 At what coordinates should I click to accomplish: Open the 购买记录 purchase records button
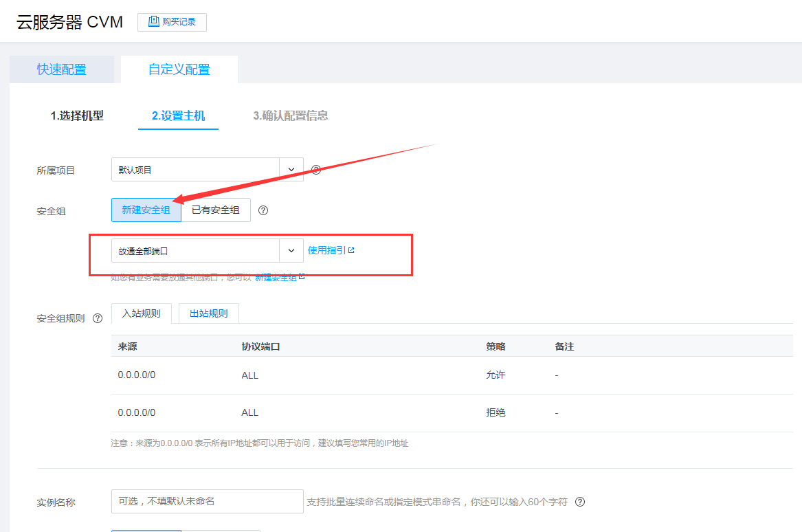(172, 22)
